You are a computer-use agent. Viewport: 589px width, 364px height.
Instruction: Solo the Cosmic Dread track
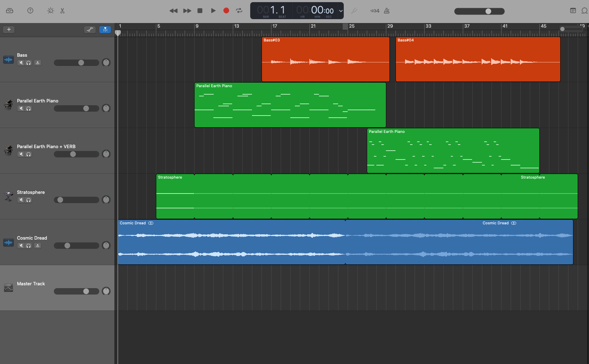[x=28, y=246]
